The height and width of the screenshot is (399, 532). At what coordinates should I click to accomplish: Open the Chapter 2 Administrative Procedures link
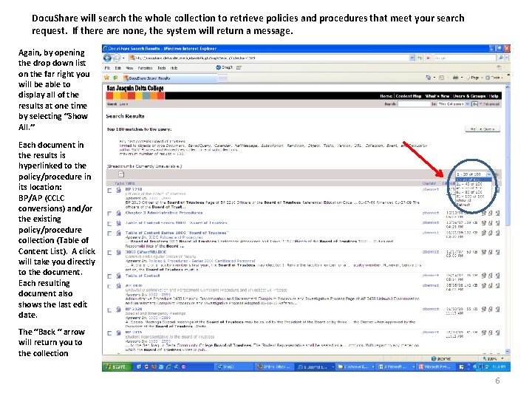[164, 213]
